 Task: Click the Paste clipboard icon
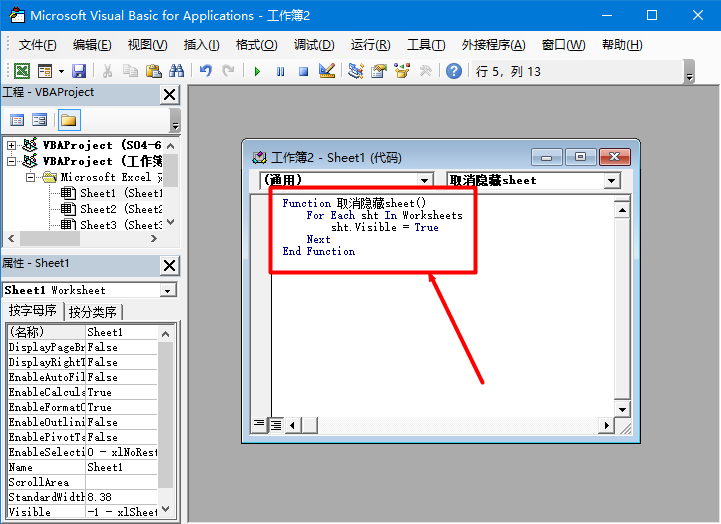click(154, 71)
